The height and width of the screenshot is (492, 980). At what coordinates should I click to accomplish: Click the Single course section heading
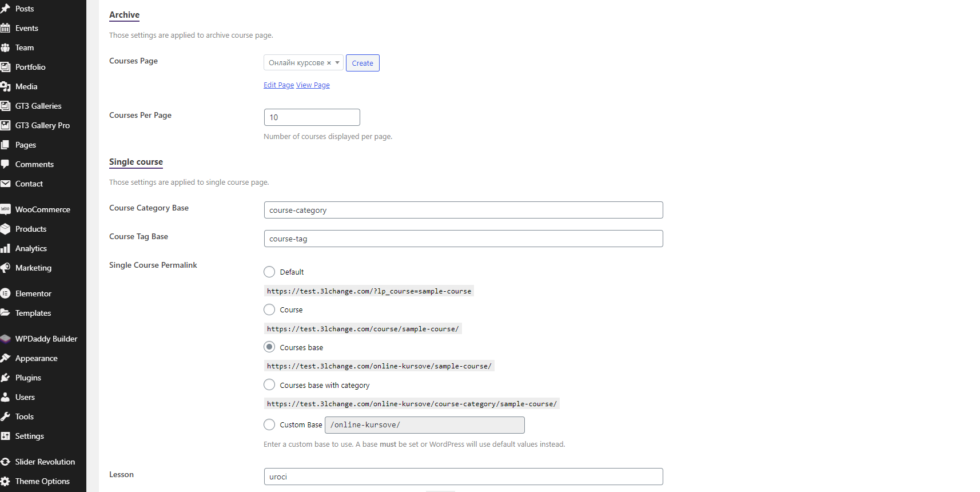pyautogui.click(x=136, y=162)
